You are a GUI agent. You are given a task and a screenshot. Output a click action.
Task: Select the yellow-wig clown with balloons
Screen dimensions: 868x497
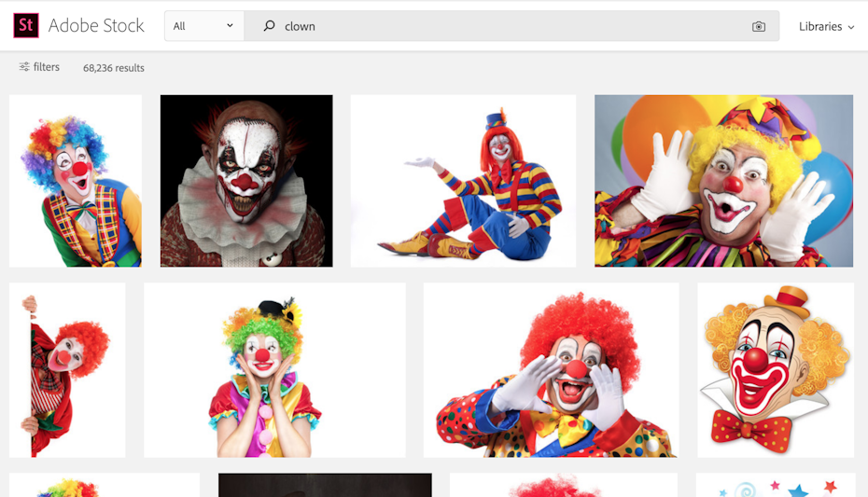(723, 181)
